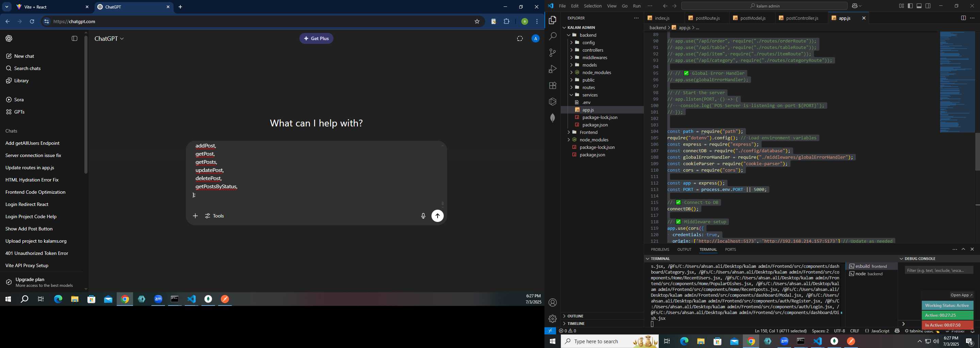Click the microphone dictate icon in ChatGPT

pyautogui.click(x=423, y=216)
